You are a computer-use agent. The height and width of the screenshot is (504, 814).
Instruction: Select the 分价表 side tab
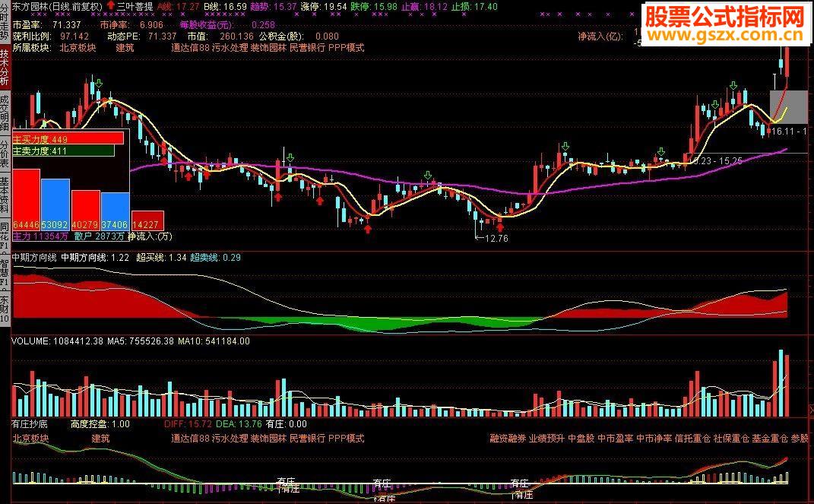(4, 154)
